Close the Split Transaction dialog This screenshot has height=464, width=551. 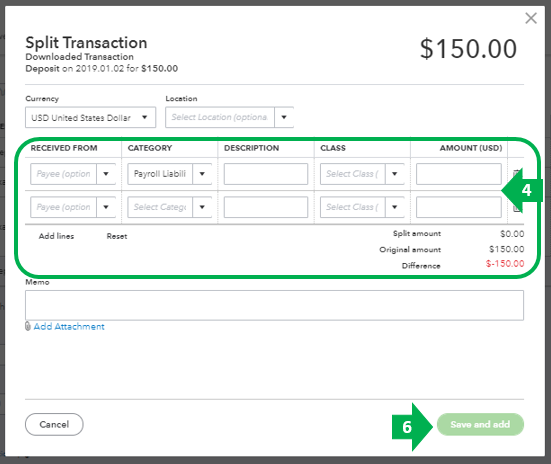pos(531,18)
